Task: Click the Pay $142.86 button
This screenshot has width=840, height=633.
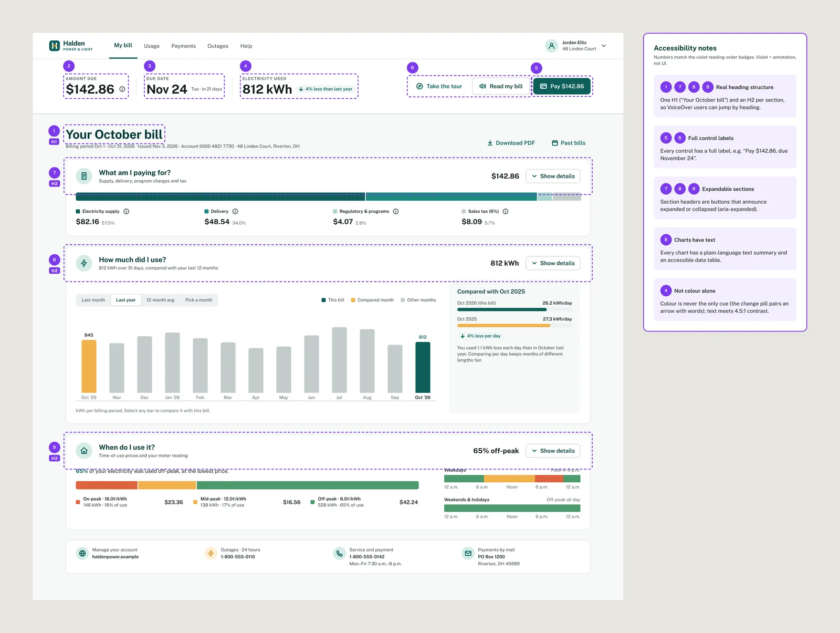Action: (562, 86)
